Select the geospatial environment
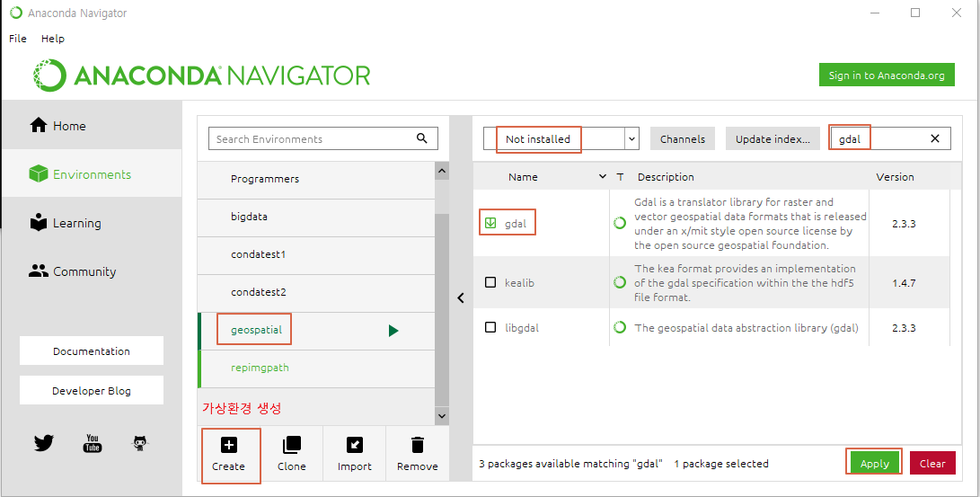 tap(315, 330)
